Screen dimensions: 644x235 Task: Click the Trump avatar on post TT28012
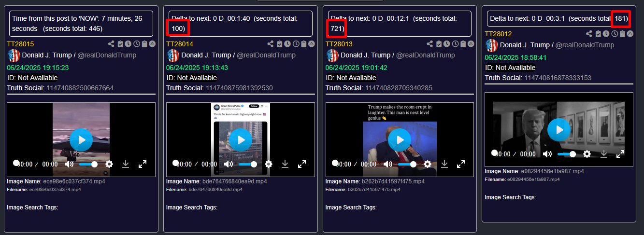click(491, 45)
